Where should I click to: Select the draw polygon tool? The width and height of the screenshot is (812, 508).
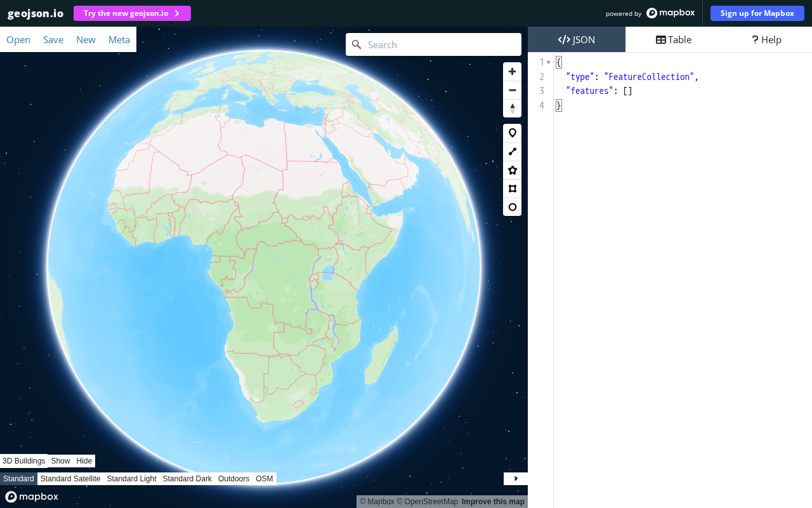click(512, 170)
